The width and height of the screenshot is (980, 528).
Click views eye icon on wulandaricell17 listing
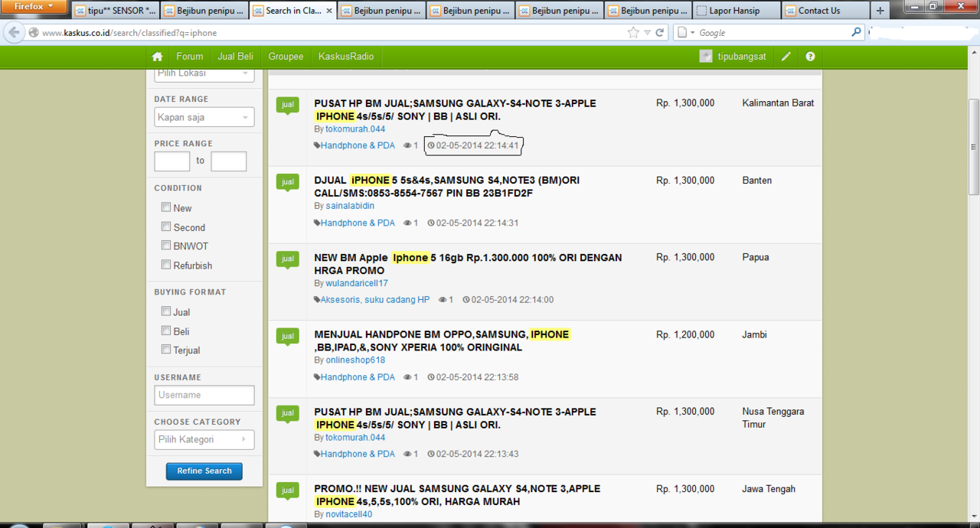[443, 300]
